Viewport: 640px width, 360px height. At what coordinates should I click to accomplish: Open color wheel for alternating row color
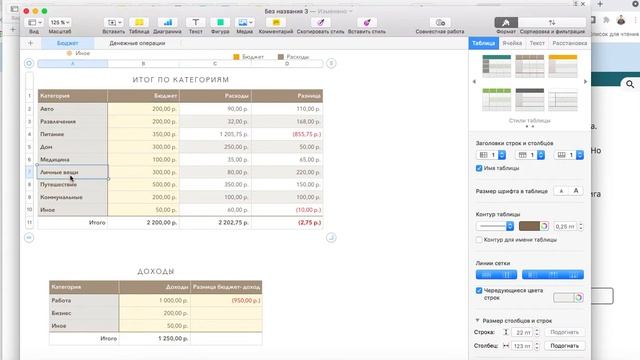[579, 298]
